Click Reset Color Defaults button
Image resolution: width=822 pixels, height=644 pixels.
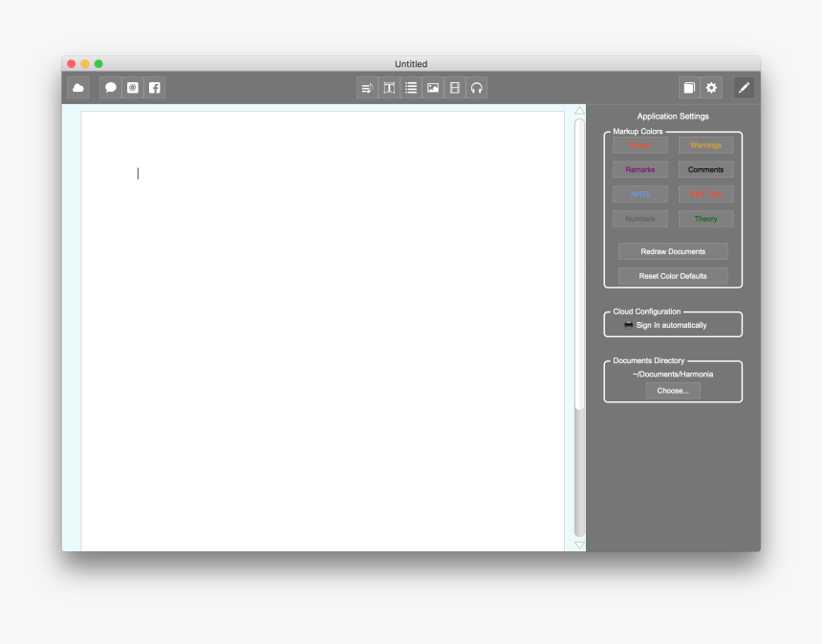[673, 276]
